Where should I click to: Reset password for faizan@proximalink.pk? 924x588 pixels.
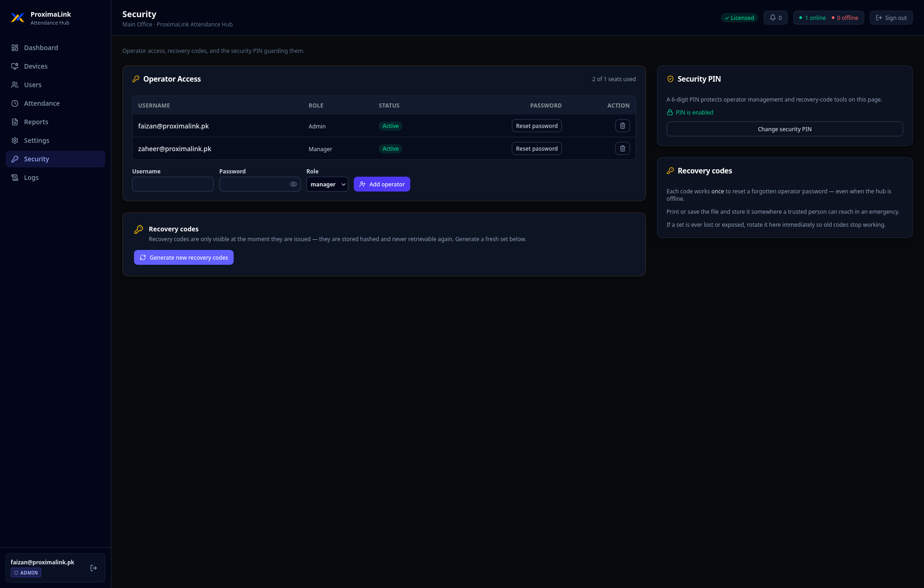[x=537, y=126]
